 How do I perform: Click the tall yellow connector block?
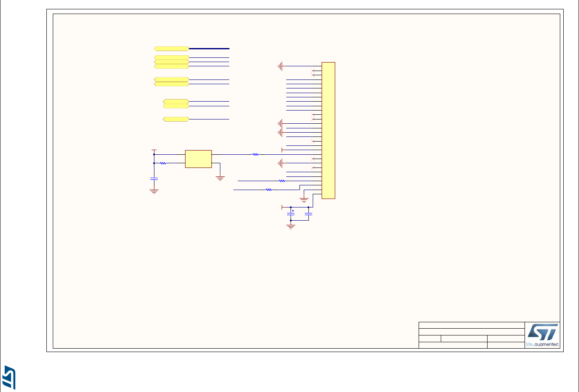coord(328,130)
